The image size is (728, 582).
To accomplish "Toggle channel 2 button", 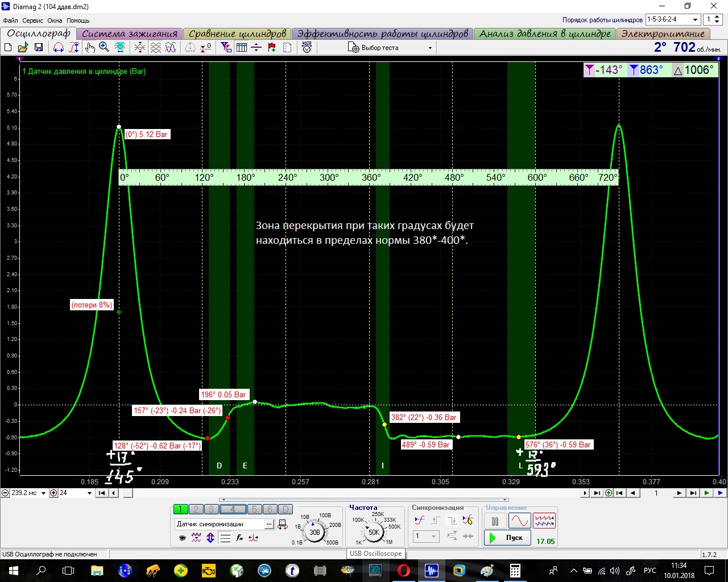I will pos(196,509).
